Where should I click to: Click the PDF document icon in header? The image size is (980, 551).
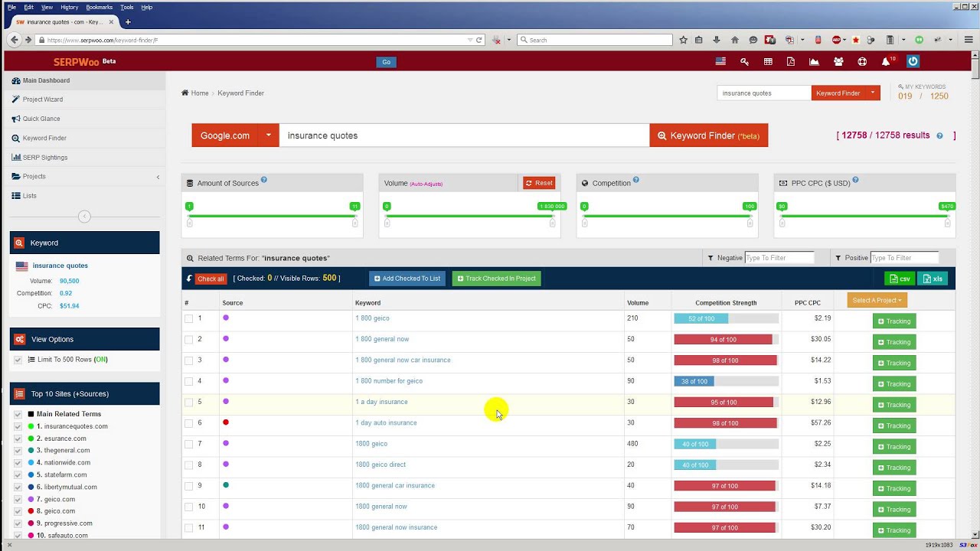(x=791, y=62)
